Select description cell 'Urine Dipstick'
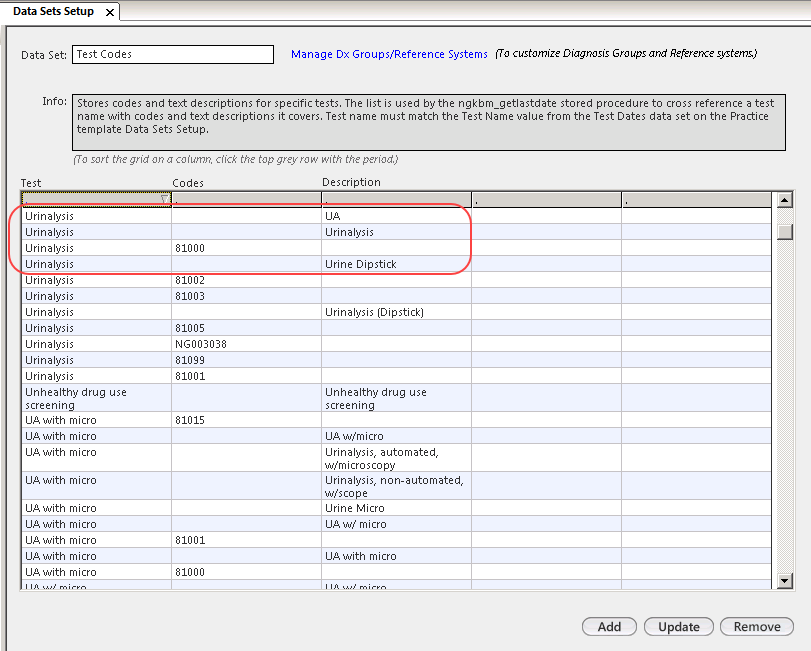811x651 pixels. point(396,264)
